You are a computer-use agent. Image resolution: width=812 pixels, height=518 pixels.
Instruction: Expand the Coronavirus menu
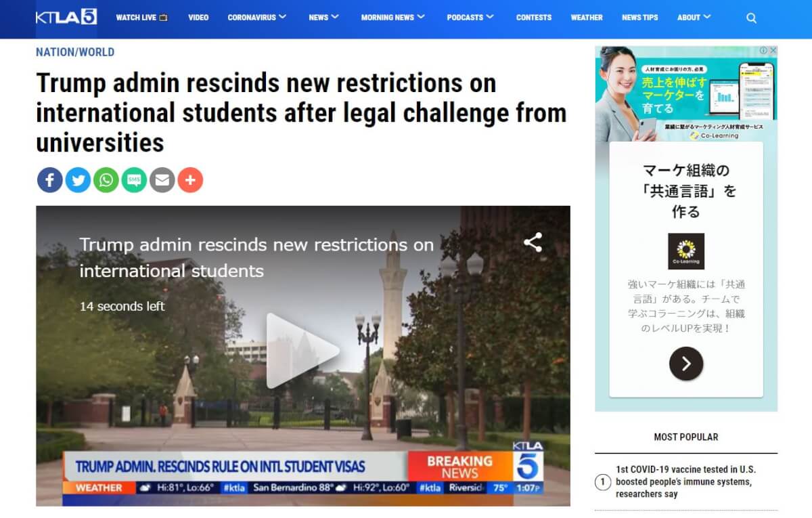tap(257, 18)
